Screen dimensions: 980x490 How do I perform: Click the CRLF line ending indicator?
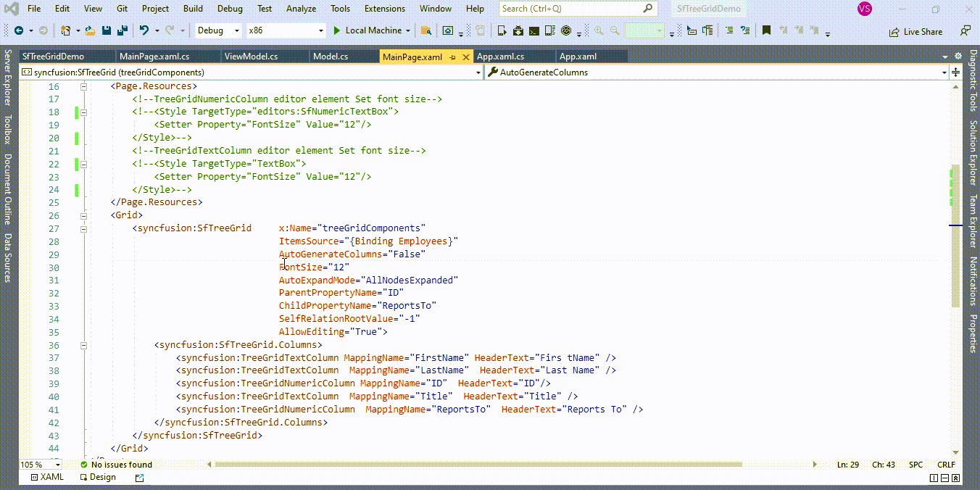pyautogui.click(x=946, y=465)
